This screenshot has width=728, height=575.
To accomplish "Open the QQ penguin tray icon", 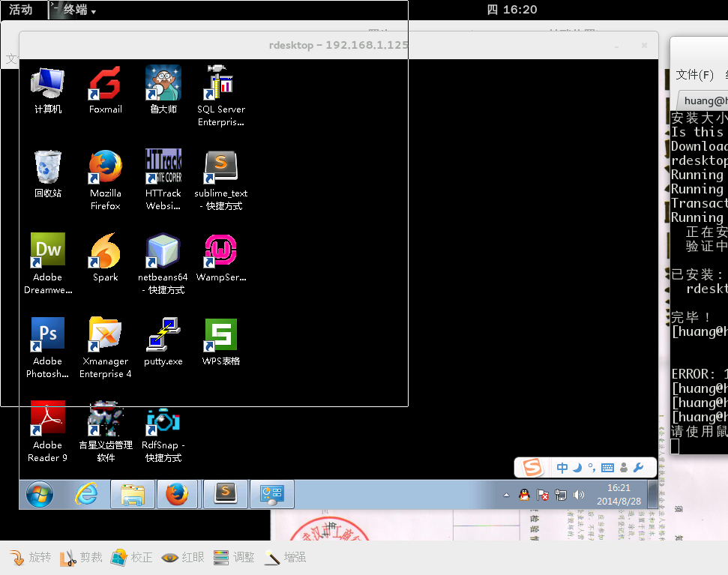I will [525, 496].
